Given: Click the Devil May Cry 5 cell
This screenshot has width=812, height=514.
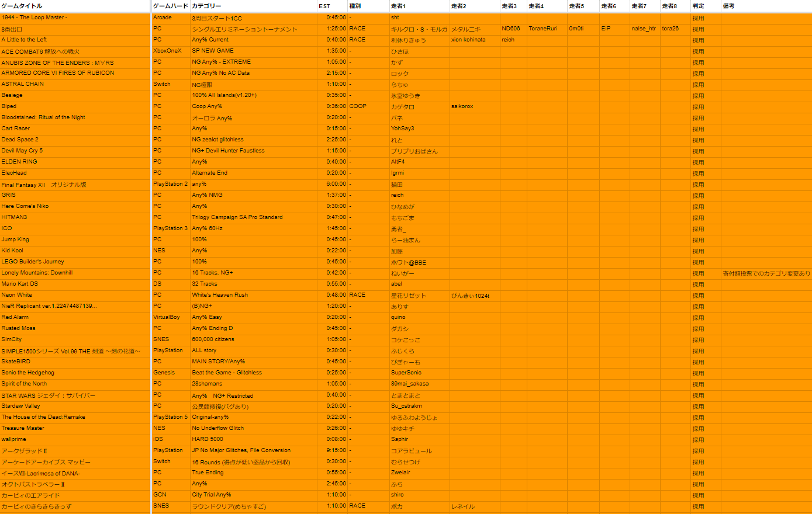Looking at the screenshot, I should (x=75, y=151).
